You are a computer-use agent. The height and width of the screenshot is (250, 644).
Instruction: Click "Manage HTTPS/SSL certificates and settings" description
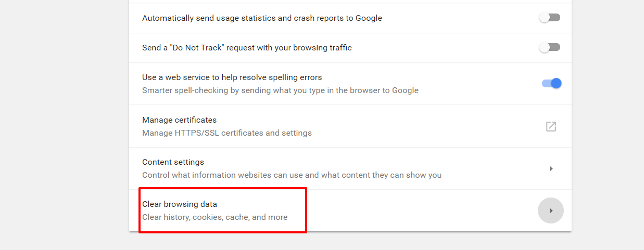point(227,133)
